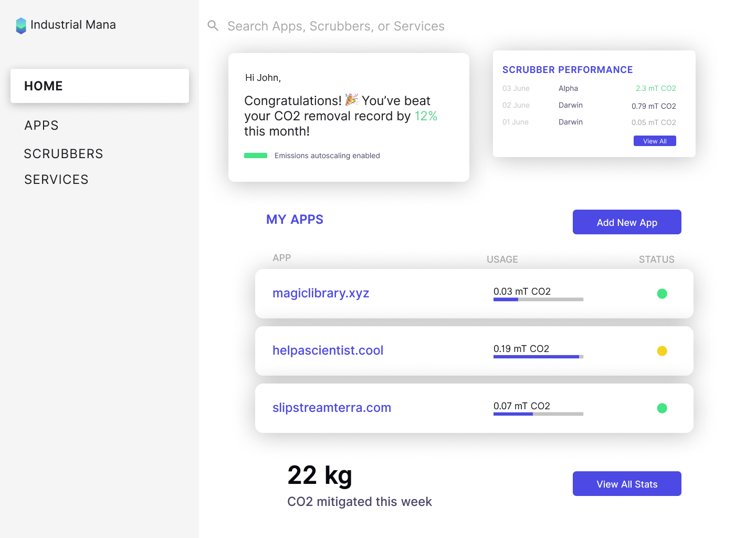This screenshot has width=756, height=538.
Task: Open the Scrubbers sidebar section
Action: 64,154
